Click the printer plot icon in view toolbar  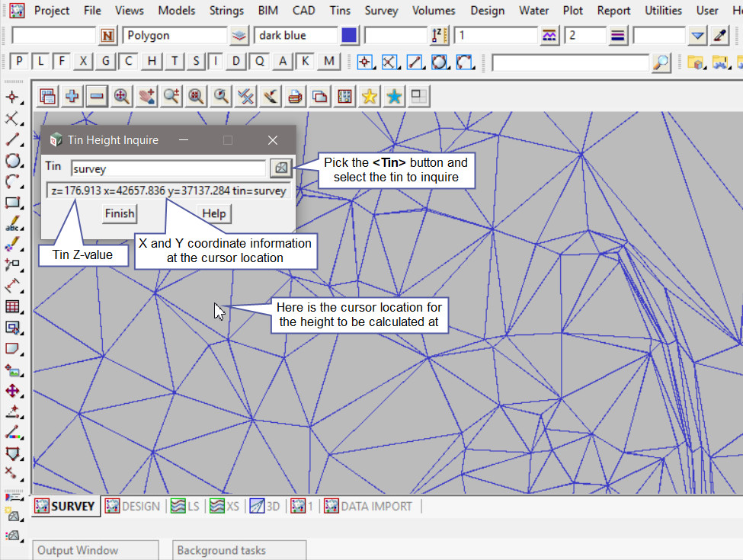click(x=295, y=96)
